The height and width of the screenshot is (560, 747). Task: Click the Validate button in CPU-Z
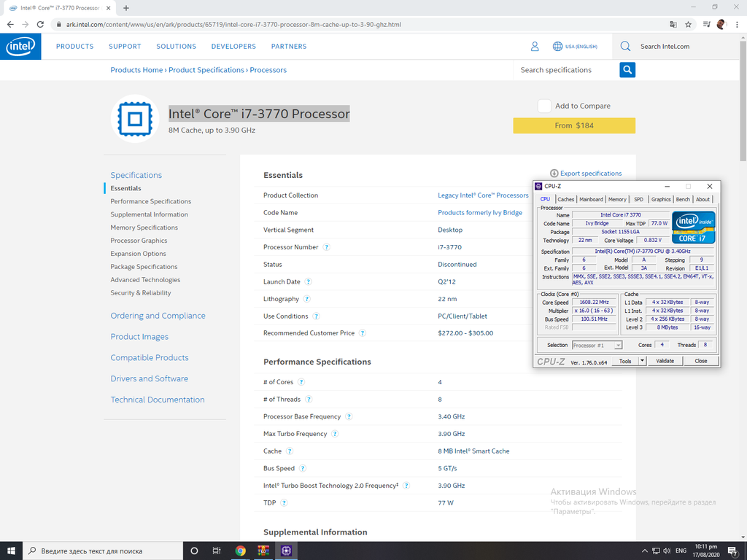pos(665,361)
